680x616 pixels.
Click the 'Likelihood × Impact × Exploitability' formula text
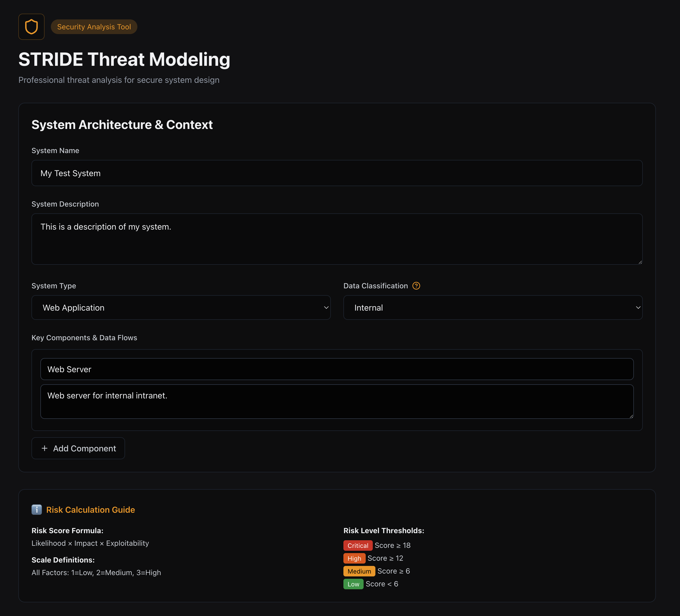(x=90, y=543)
